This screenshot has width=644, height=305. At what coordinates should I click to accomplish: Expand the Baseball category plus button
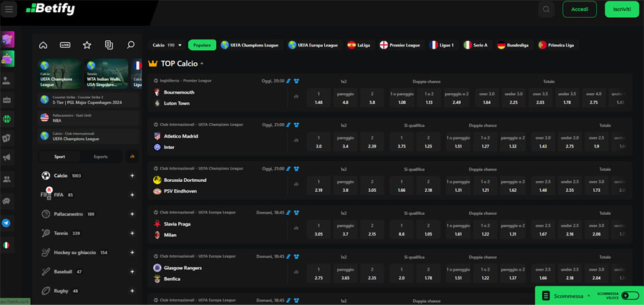[x=132, y=271]
